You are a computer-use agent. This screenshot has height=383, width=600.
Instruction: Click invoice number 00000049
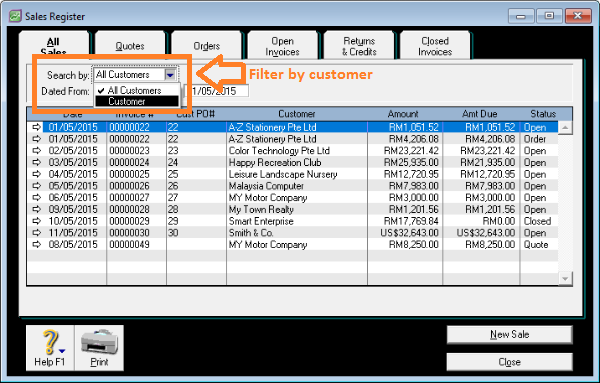129,244
